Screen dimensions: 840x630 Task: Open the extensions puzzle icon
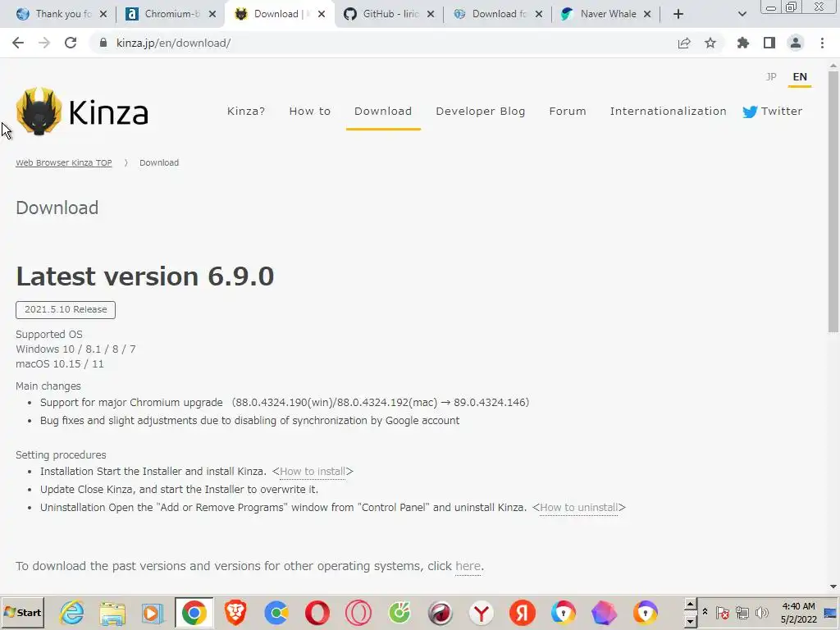tap(743, 43)
